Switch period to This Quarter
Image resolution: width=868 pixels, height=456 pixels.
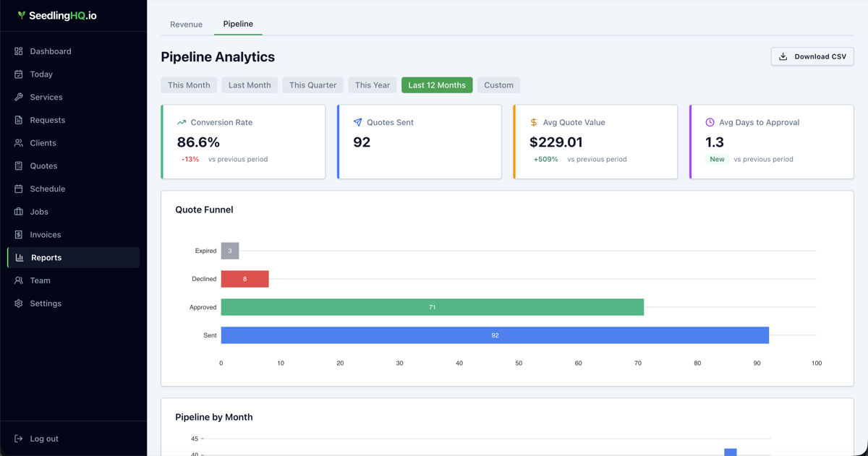(x=312, y=85)
